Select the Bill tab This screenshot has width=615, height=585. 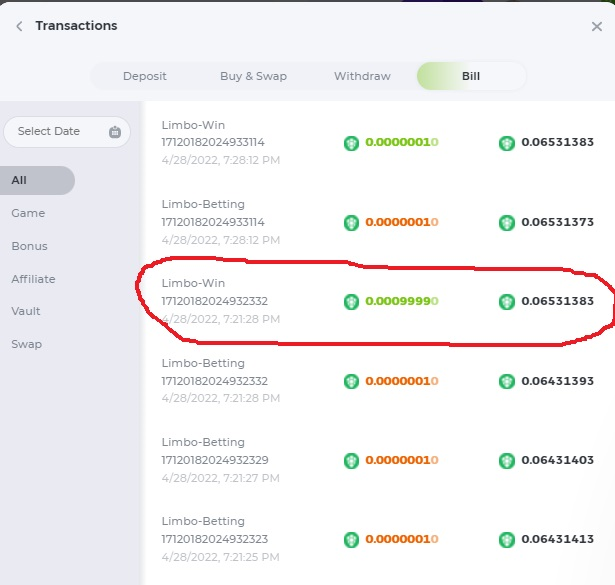coord(471,76)
